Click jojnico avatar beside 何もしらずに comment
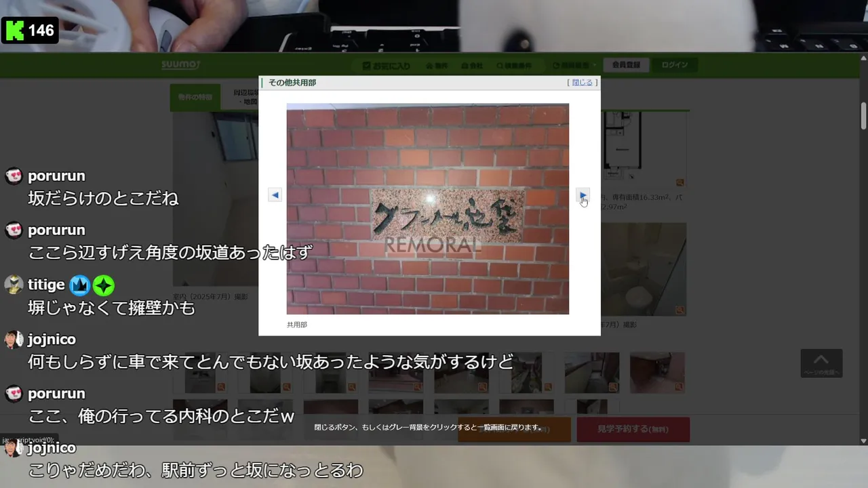The width and height of the screenshot is (868, 488). click(x=14, y=340)
